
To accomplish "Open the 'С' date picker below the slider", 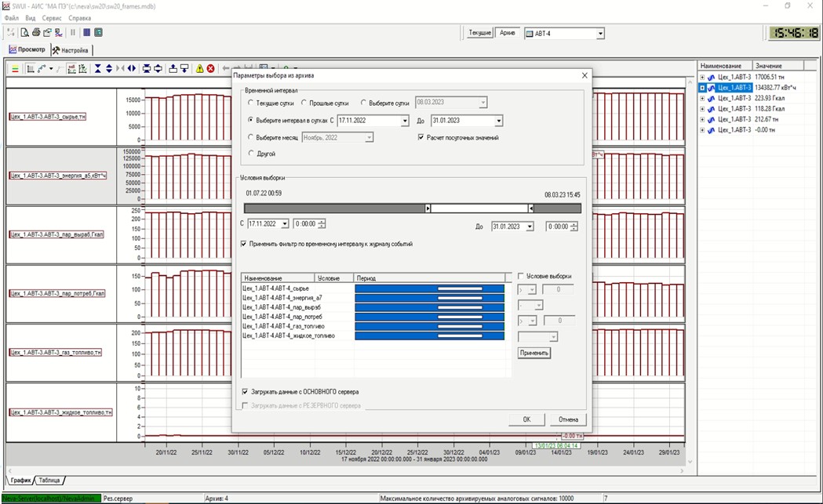I will point(285,224).
